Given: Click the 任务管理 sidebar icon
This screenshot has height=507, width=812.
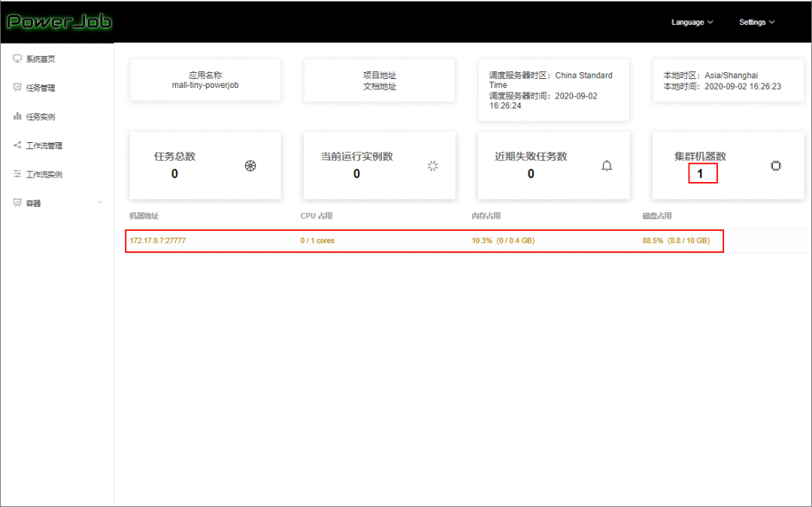Looking at the screenshot, I should pyautogui.click(x=17, y=87).
